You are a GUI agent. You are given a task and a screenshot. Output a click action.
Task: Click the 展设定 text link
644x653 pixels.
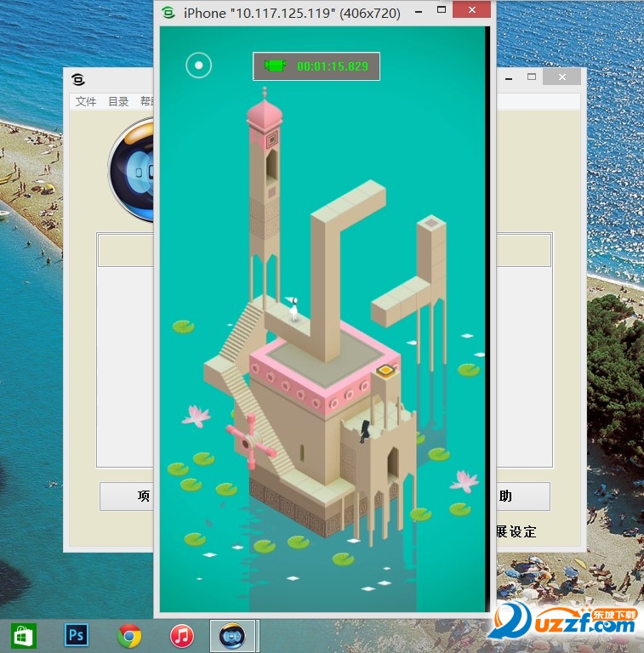[516, 531]
